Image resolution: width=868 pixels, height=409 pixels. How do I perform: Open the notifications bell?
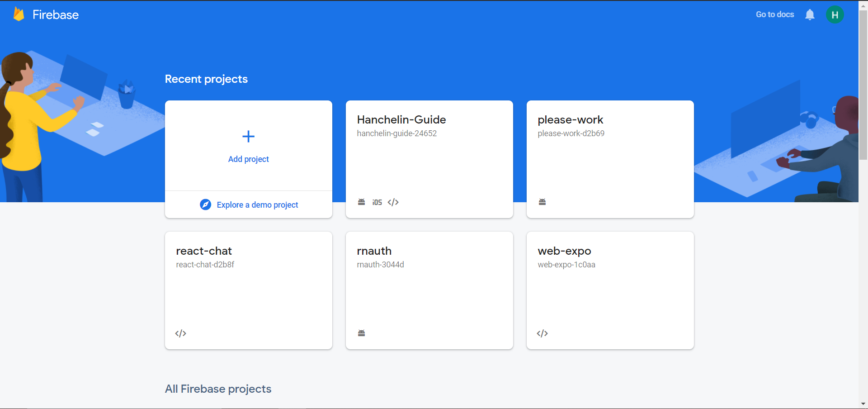(810, 15)
